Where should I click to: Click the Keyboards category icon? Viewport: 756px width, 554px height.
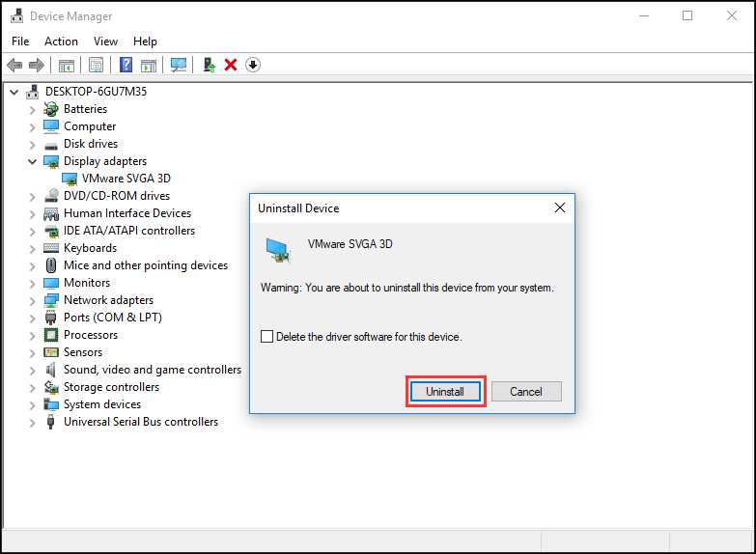(51, 248)
